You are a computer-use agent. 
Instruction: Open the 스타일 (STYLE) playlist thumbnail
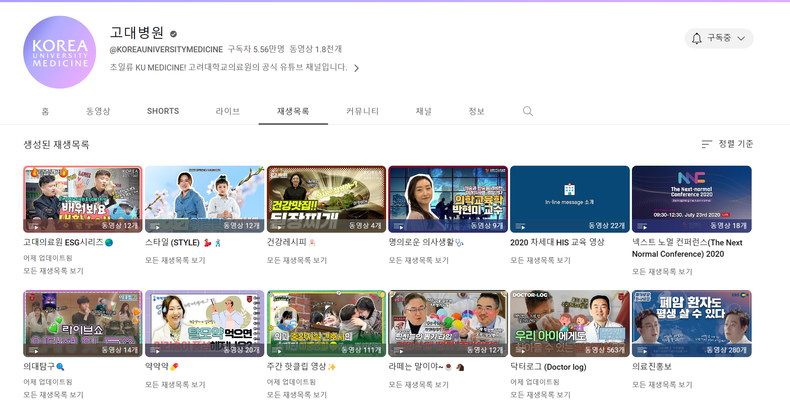coord(205,199)
